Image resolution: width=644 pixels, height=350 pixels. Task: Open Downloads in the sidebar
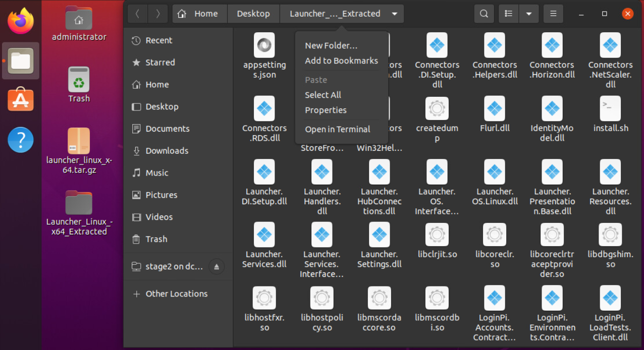tap(167, 151)
